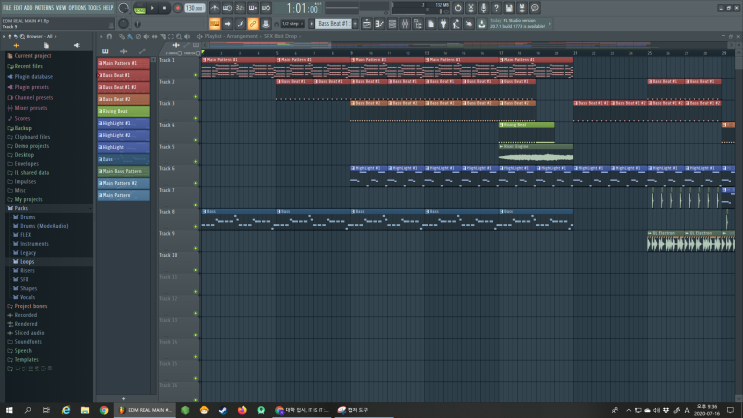Toggle the Playlist snap magnet icon
This screenshot has width=743, height=418.
(109, 36)
